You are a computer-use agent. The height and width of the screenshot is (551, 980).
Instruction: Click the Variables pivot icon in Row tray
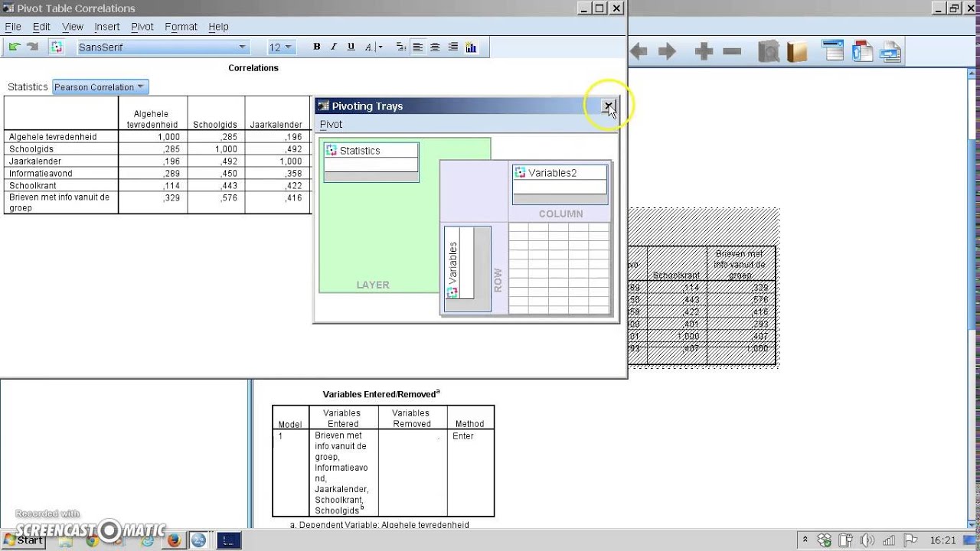[452, 292]
